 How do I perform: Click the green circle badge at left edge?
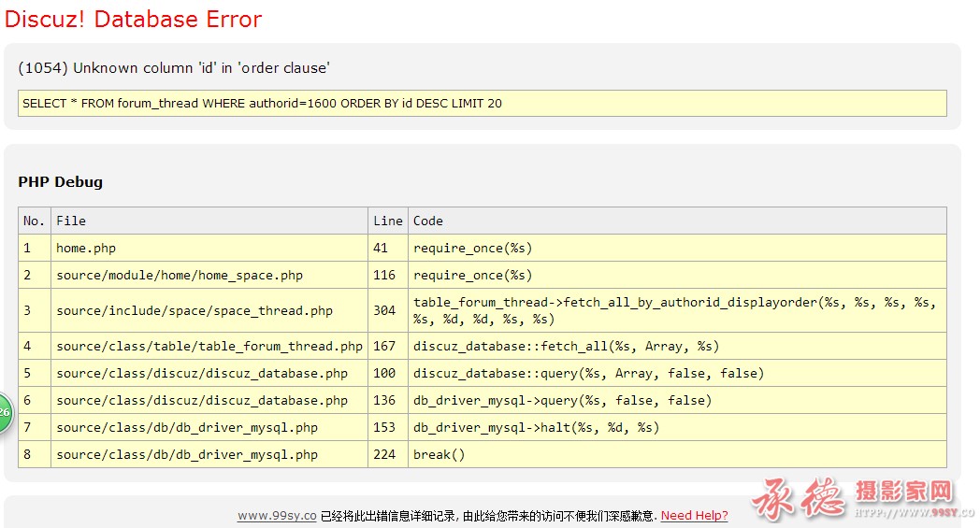(5, 412)
